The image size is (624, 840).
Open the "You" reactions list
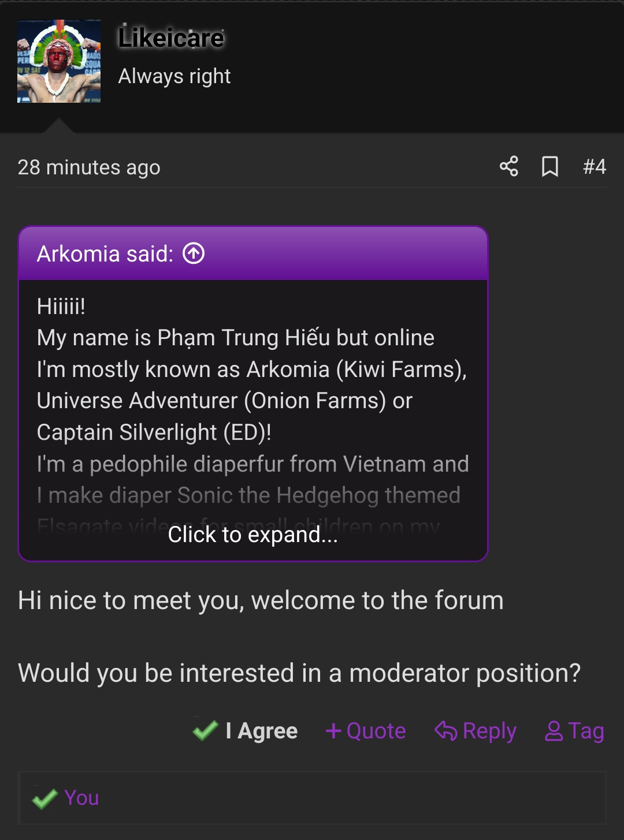pos(81,798)
